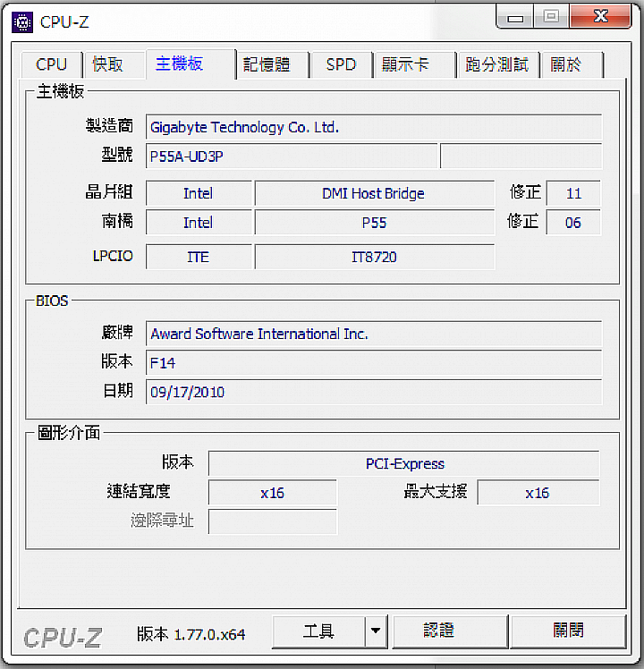Go to the 跑分測試 tab
Viewport: 644px width, 669px height.
click(x=497, y=65)
